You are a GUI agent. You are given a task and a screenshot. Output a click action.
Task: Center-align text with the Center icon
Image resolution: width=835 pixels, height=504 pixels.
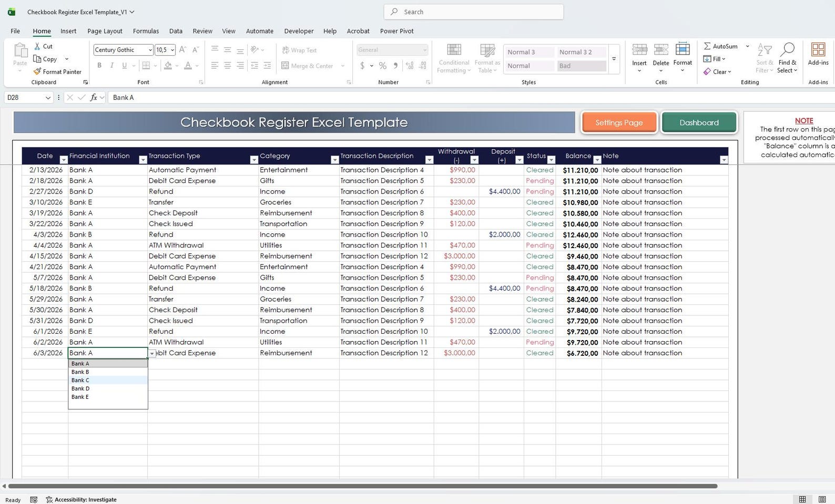tap(227, 66)
